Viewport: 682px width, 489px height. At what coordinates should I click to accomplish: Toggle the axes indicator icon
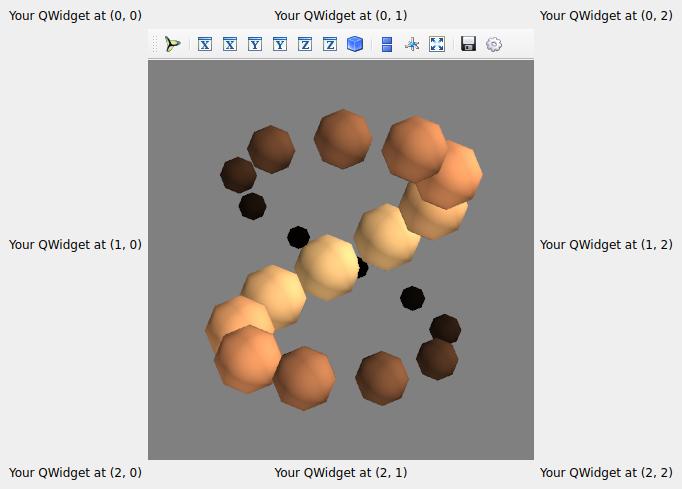412,44
